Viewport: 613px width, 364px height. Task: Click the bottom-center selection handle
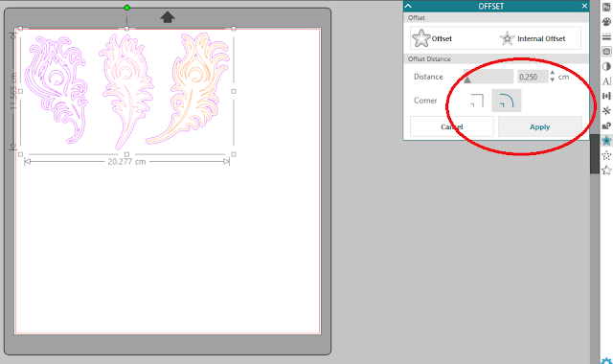[126, 154]
